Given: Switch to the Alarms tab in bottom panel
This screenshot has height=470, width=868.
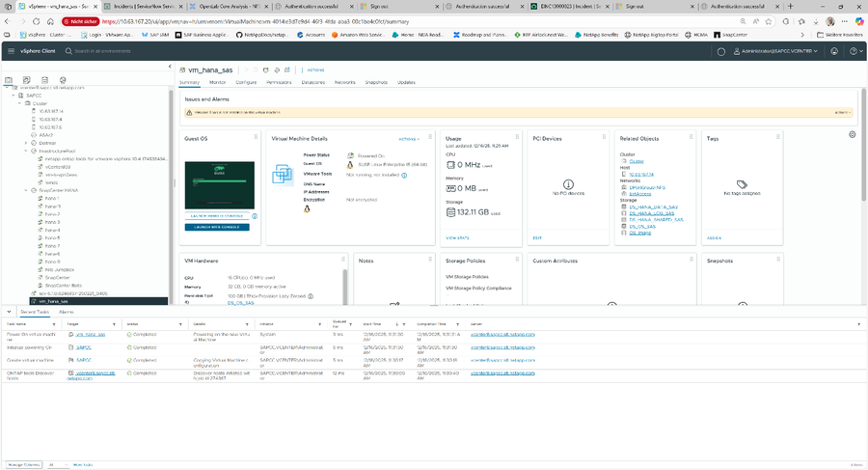Looking at the screenshot, I should 67,312.
